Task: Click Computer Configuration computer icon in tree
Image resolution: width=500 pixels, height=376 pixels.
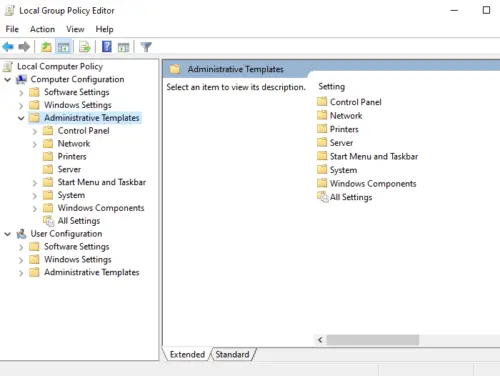Action: (x=21, y=80)
